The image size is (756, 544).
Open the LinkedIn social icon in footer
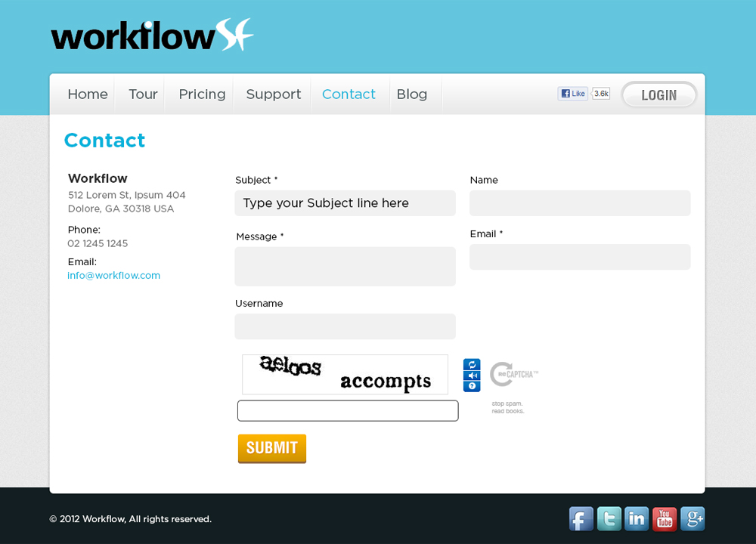coord(637,519)
